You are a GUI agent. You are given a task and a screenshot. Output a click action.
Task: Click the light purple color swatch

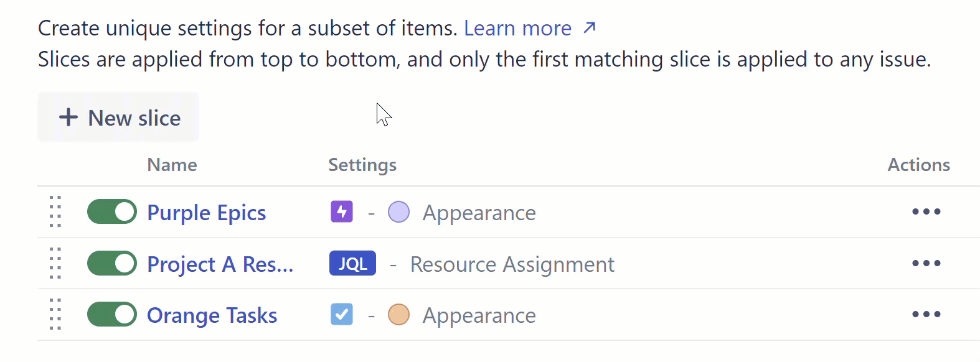pyautogui.click(x=398, y=212)
